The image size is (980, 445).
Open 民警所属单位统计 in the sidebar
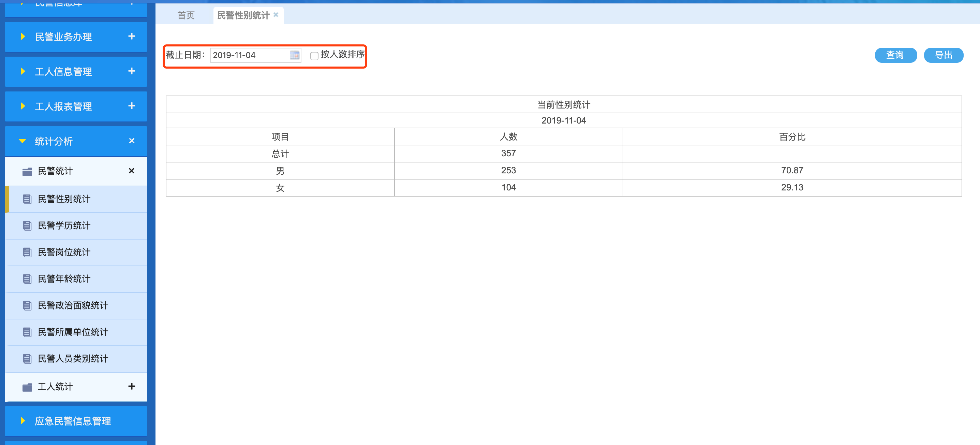pyautogui.click(x=76, y=332)
